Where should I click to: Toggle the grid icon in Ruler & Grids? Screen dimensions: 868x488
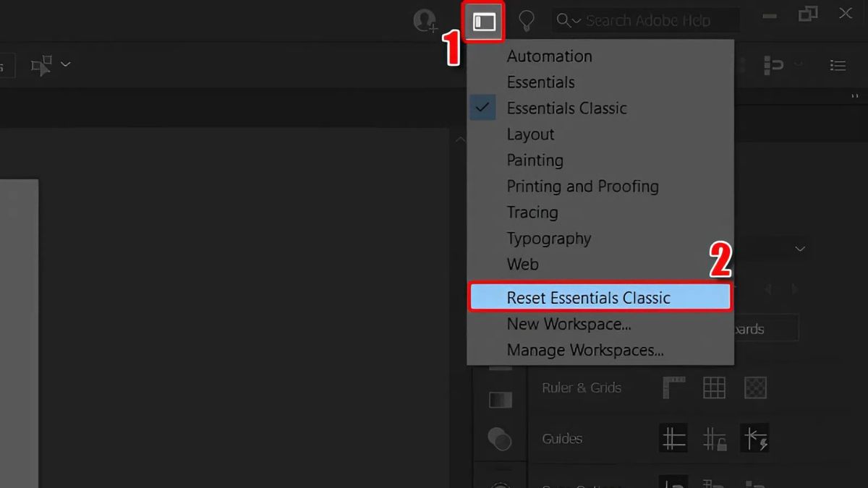(714, 388)
